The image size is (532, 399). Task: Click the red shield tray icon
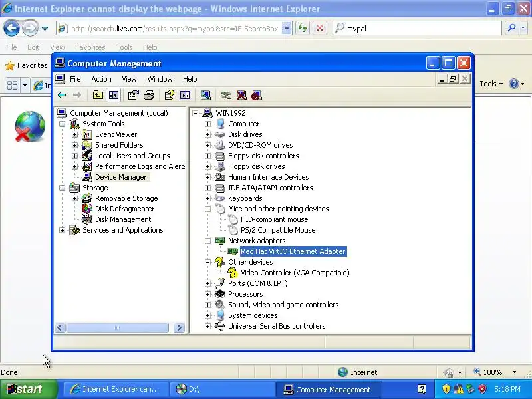482,389
